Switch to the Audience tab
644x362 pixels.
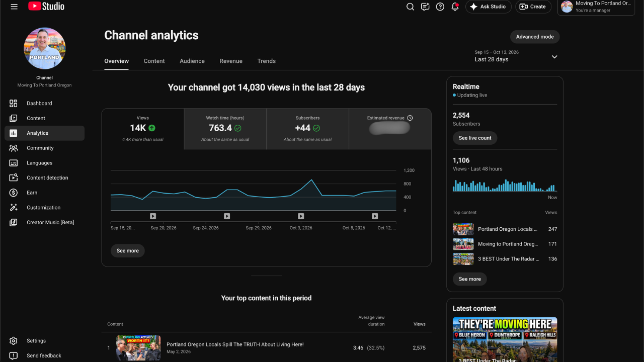click(192, 61)
